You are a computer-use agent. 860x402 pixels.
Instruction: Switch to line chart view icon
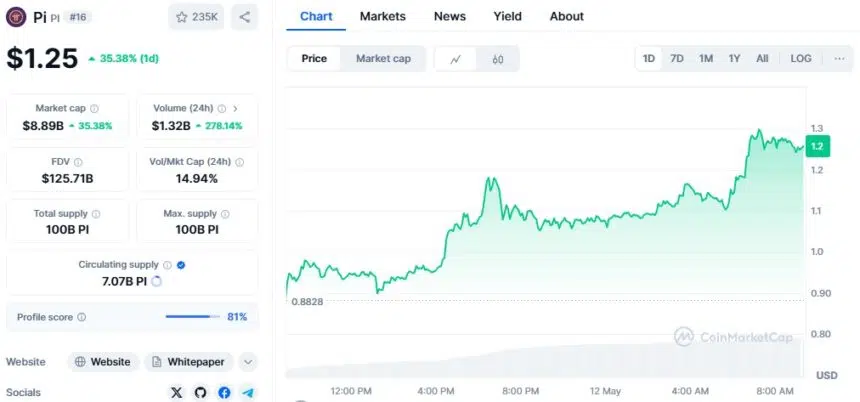coord(455,59)
